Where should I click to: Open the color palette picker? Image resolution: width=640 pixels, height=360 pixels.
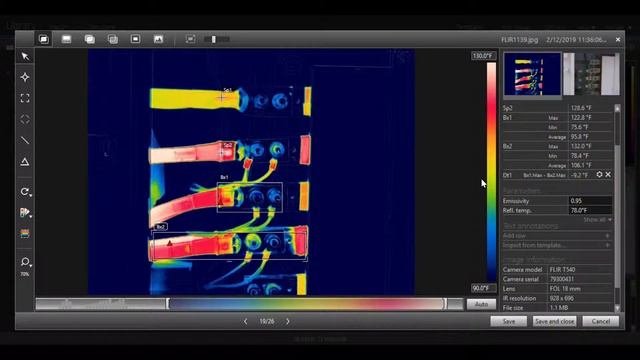(x=25, y=213)
